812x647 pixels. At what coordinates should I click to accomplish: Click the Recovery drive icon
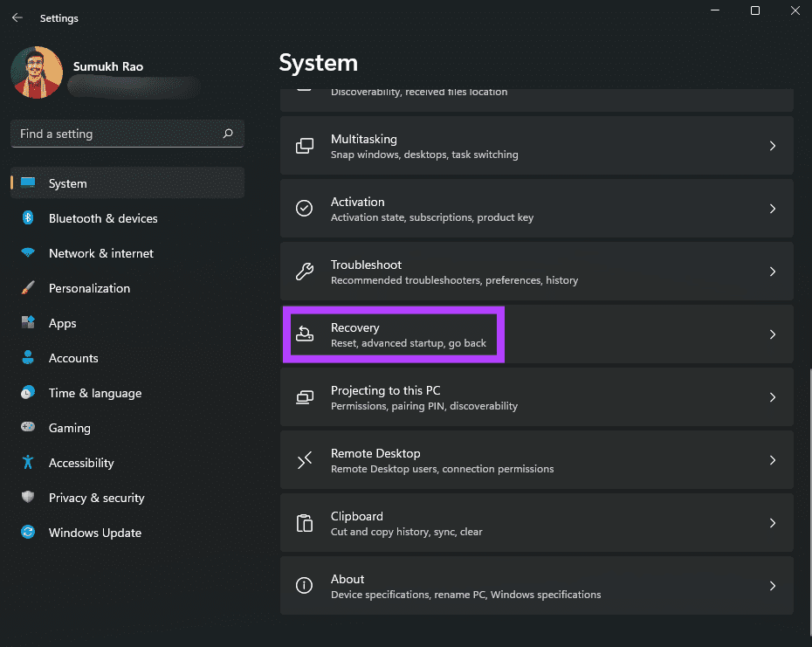pyautogui.click(x=305, y=334)
